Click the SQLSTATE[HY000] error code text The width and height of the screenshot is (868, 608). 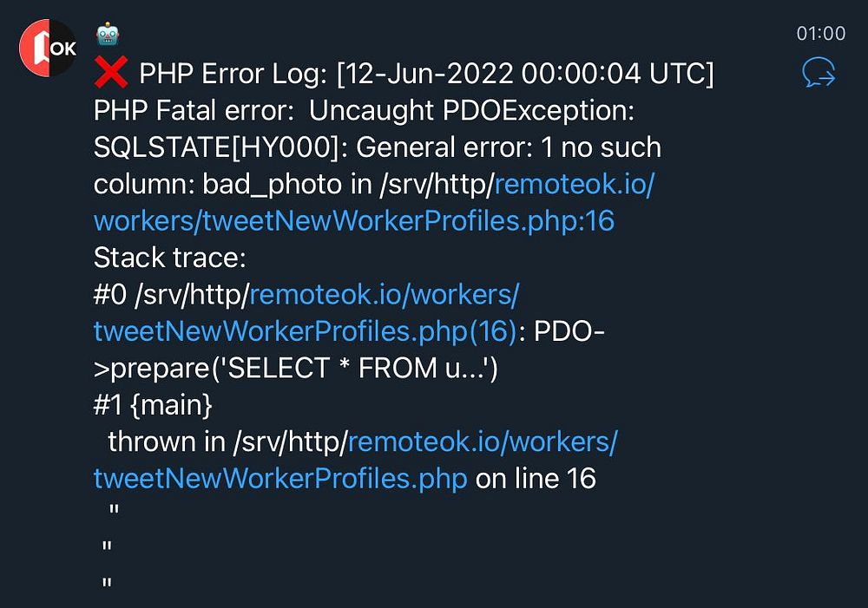(216, 147)
